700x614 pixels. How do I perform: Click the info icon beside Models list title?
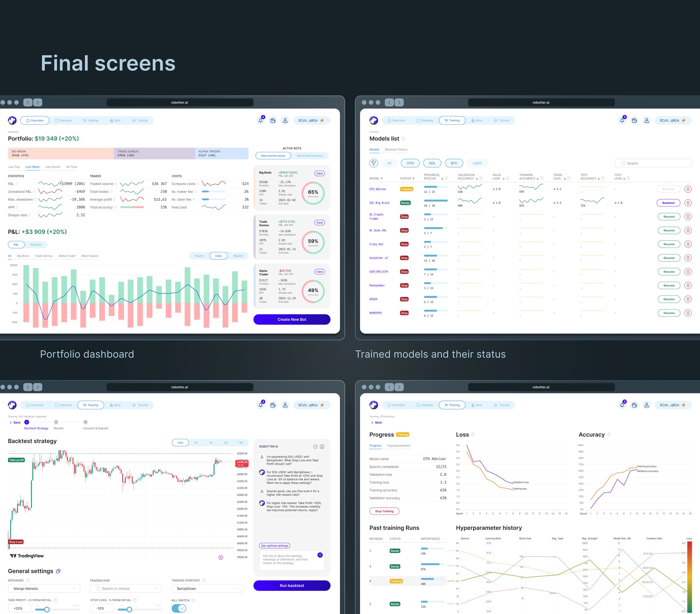point(403,139)
